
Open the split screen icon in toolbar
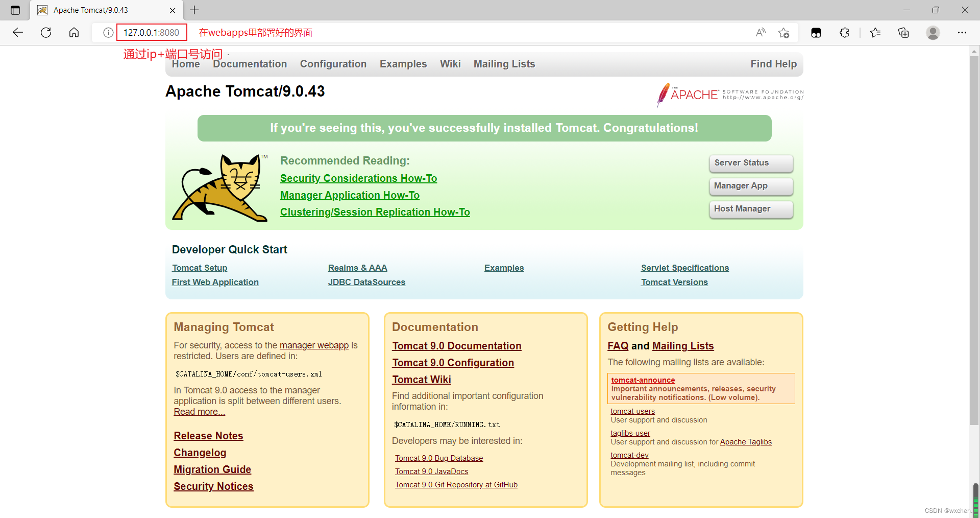pos(816,33)
